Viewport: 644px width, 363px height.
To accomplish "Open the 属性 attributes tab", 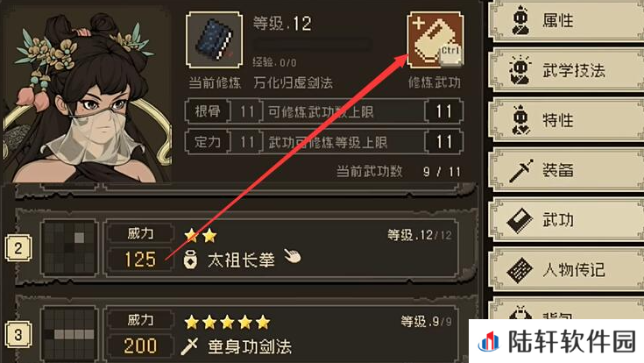I will (567, 20).
